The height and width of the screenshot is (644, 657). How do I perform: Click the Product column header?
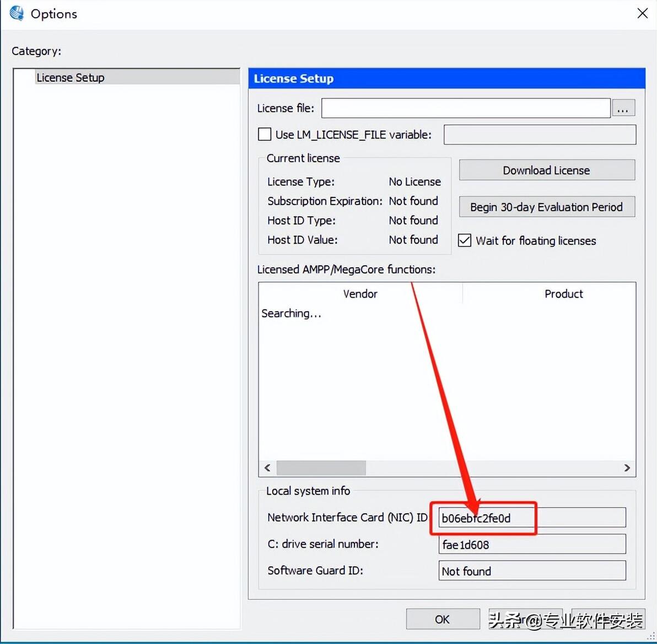(563, 293)
